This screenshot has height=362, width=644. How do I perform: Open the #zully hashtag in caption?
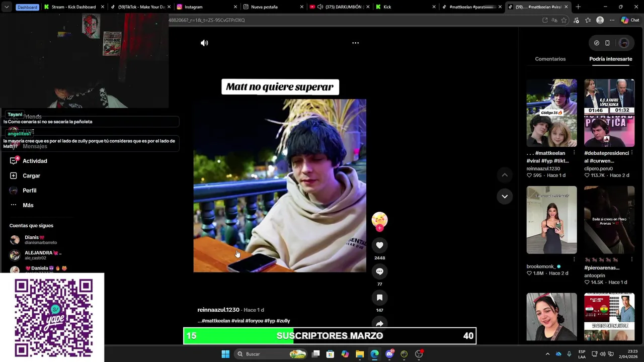pyautogui.click(x=283, y=321)
